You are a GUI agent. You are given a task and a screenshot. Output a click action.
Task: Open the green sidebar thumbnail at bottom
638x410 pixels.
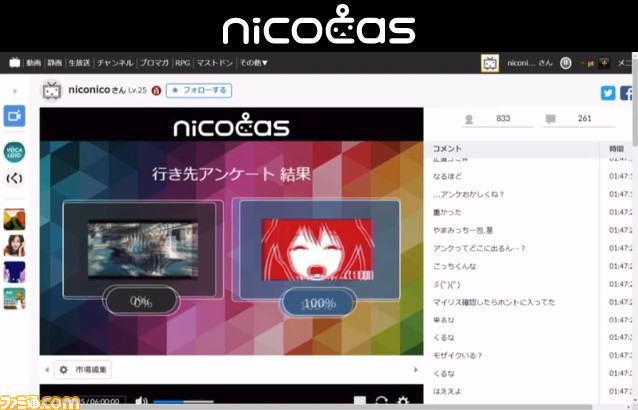pos(14,299)
